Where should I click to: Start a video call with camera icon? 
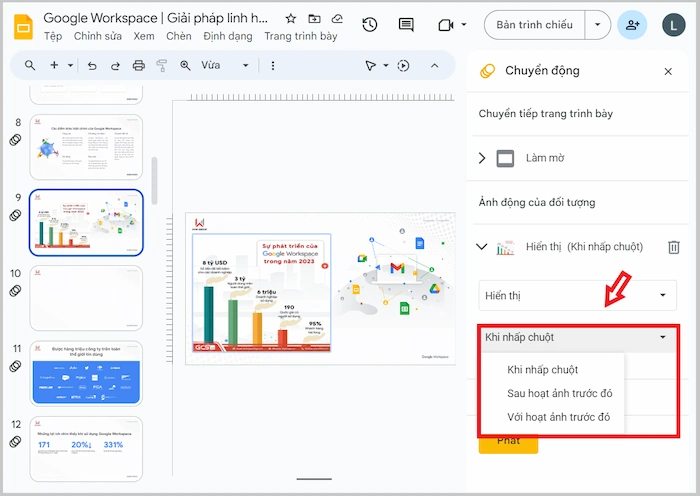point(446,25)
